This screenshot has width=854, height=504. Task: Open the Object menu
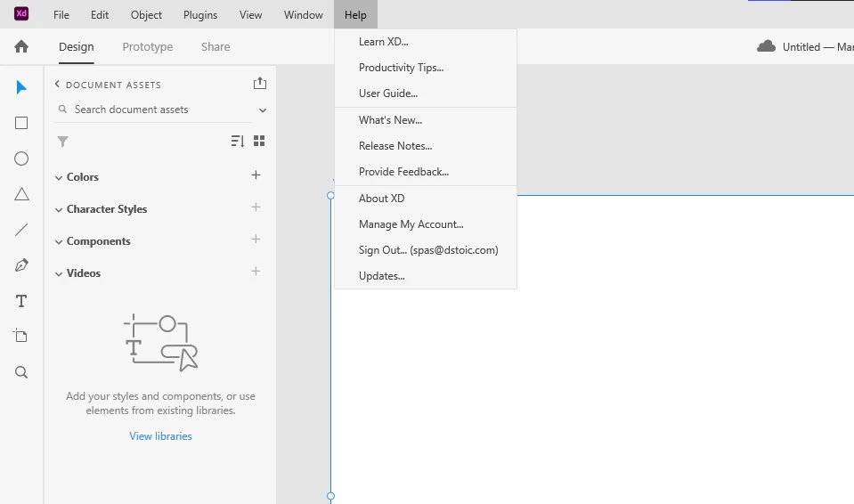click(x=146, y=15)
